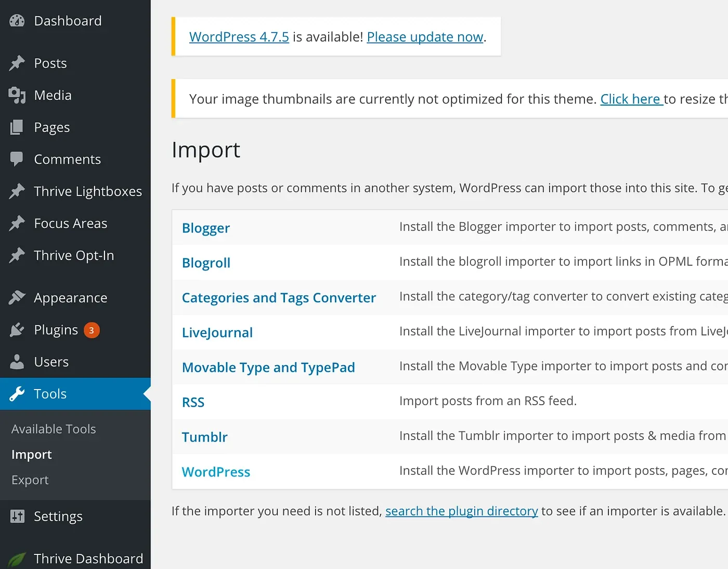Choose Movable Type and TypePad importer
728x569 pixels.
pyautogui.click(x=268, y=368)
